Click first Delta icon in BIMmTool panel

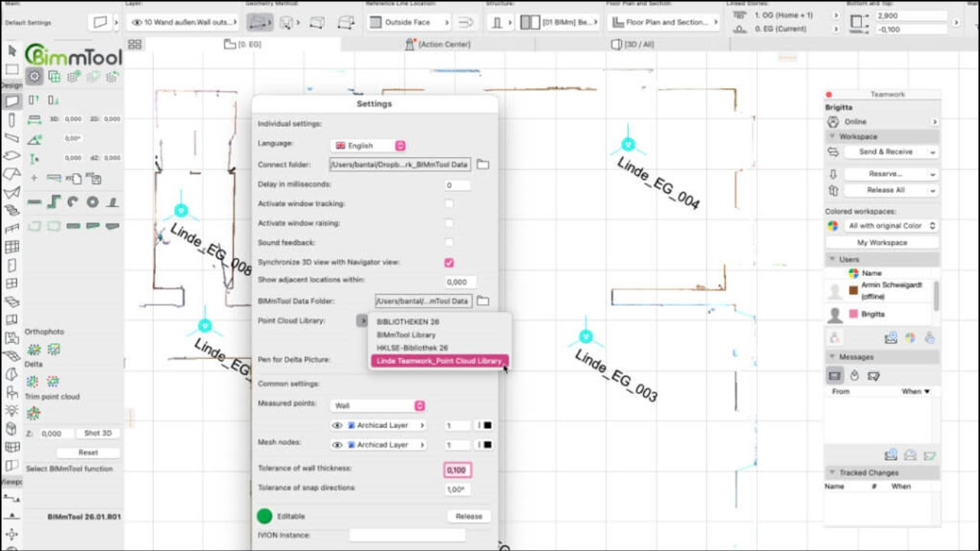pos(34,381)
